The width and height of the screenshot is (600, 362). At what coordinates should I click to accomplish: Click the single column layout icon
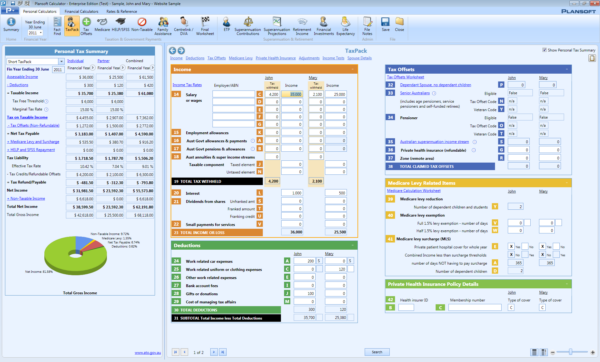tap(534, 352)
